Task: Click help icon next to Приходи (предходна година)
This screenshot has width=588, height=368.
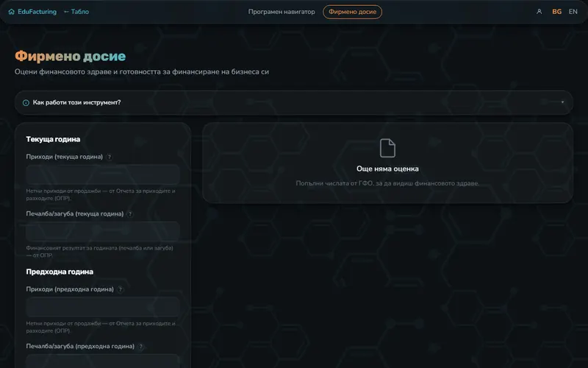Action: coord(121,289)
